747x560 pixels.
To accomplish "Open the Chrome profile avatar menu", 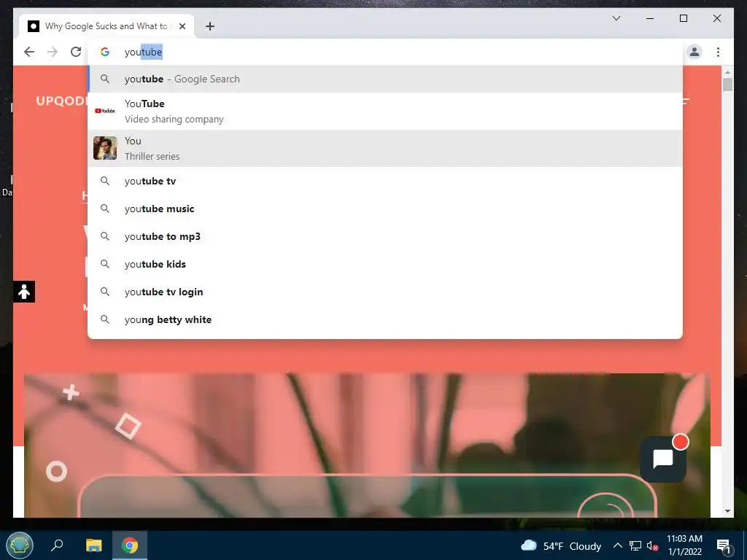I will (694, 52).
